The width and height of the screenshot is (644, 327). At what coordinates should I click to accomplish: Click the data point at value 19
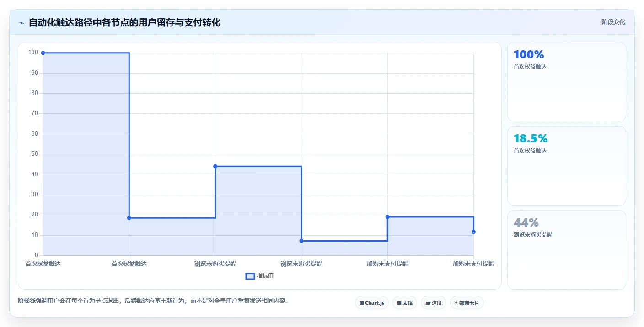click(387, 217)
